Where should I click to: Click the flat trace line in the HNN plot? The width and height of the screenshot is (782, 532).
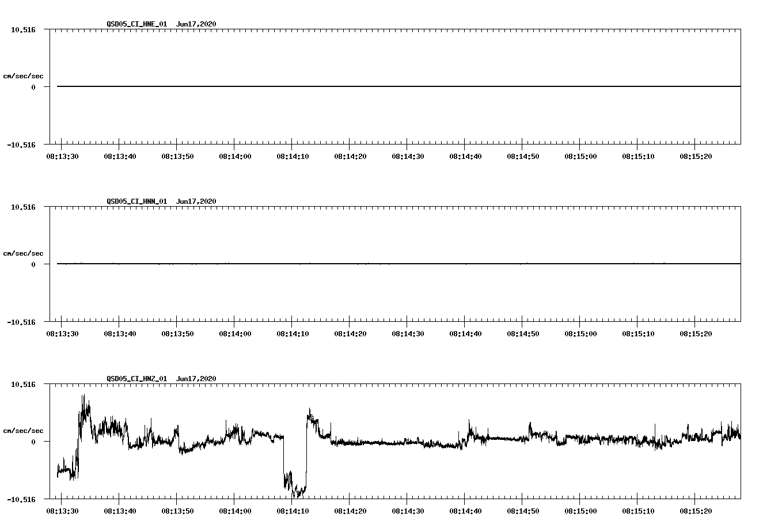pyautogui.click(x=398, y=264)
